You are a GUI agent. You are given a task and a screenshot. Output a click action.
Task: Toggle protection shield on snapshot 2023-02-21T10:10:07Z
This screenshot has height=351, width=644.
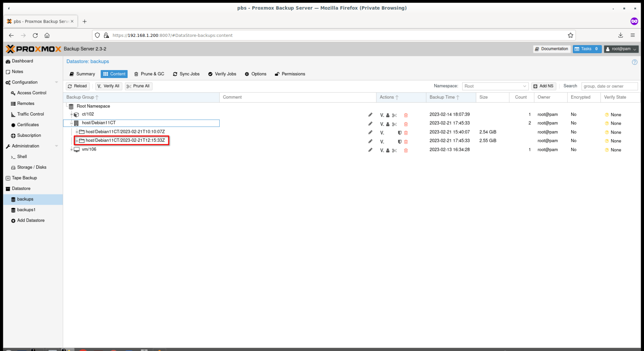(x=399, y=133)
